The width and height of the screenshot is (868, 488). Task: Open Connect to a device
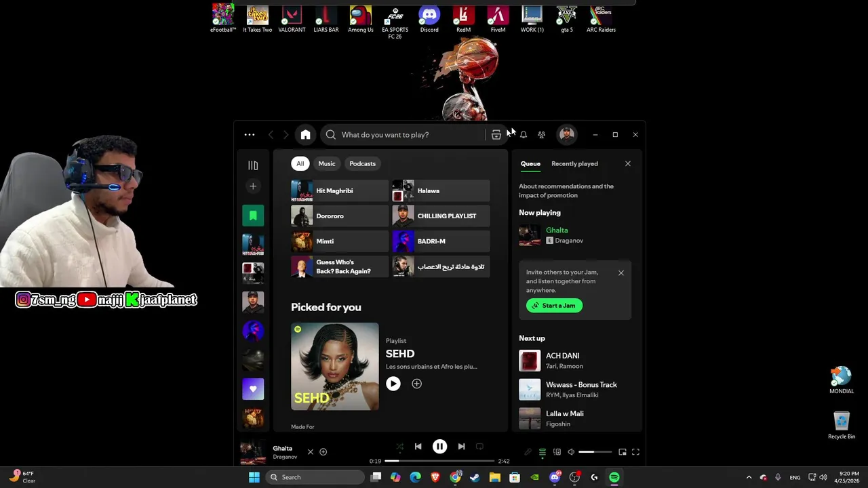click(557, 452)
